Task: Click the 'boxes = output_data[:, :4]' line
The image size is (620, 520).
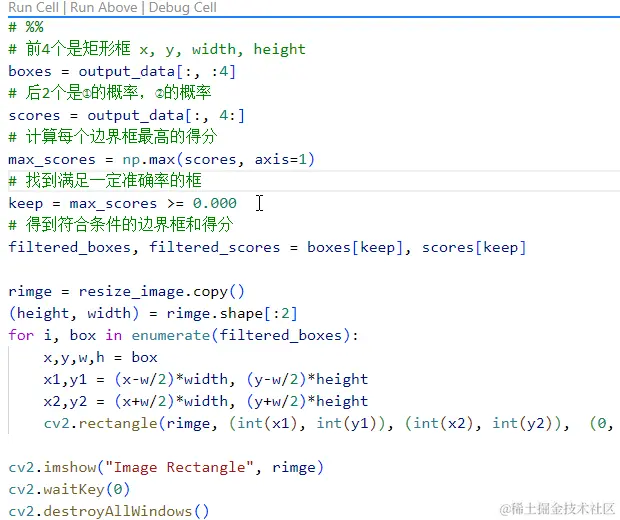Action: (122, 72)
